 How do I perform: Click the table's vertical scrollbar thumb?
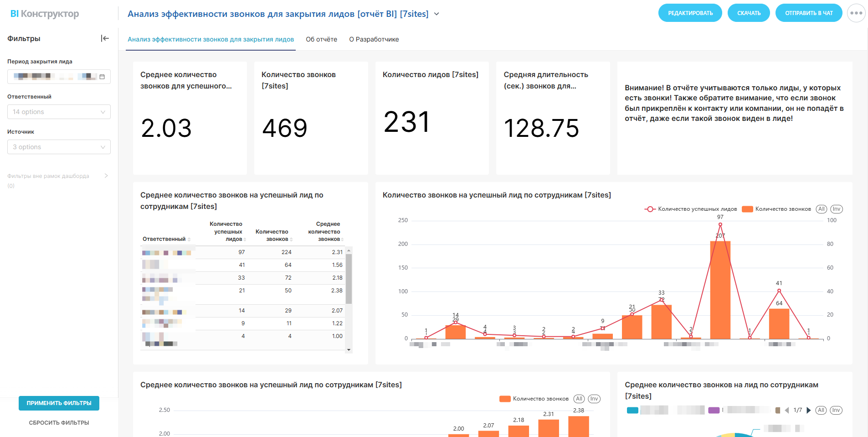click(x=349, y=279)
